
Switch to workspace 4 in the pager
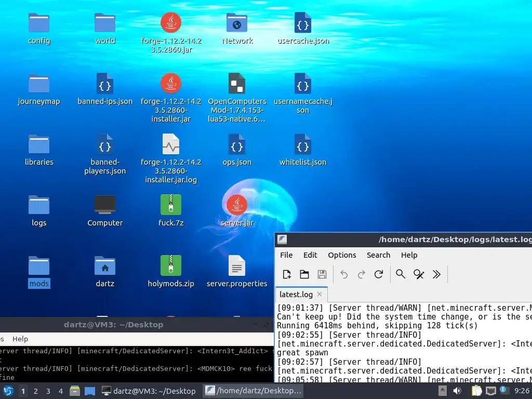coord(60,391)
